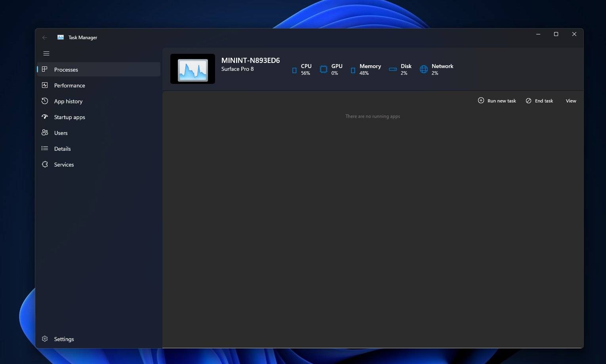Open the navigation hamburger menu
The width and height of the screenshot is (606, 364).
tap(46, 53)
